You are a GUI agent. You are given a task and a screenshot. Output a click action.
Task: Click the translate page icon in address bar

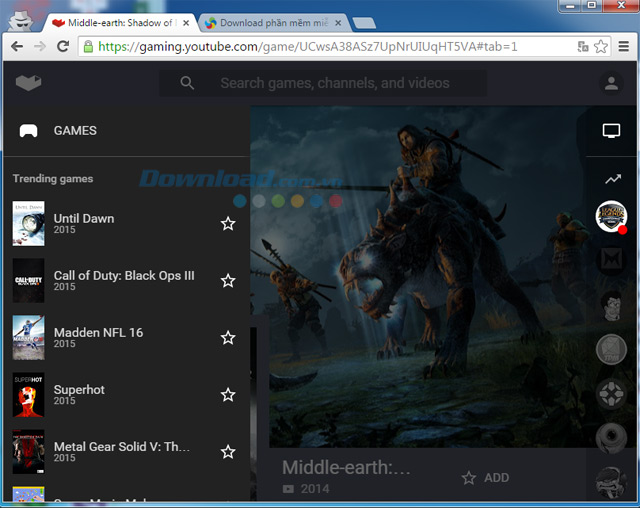(583, 47)
